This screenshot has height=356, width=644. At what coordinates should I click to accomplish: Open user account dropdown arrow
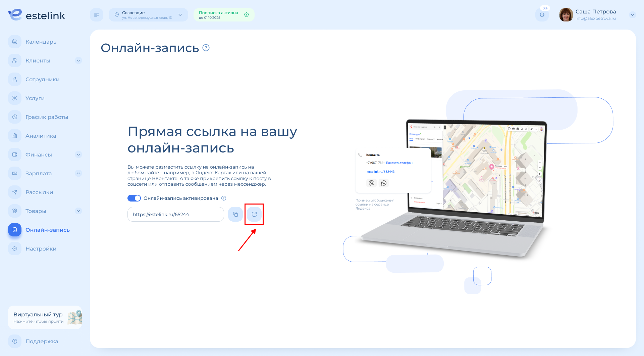632,15
